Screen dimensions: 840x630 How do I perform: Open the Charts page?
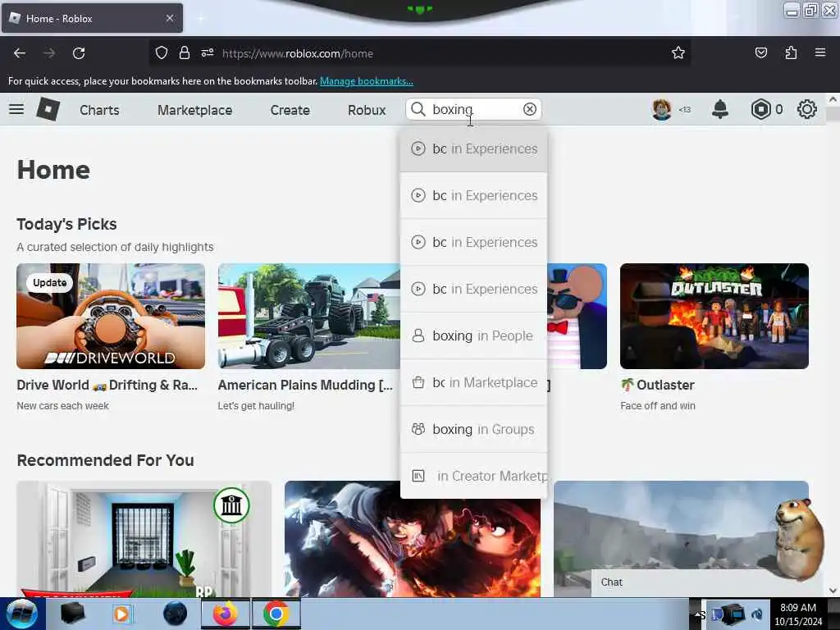point(99,110)
